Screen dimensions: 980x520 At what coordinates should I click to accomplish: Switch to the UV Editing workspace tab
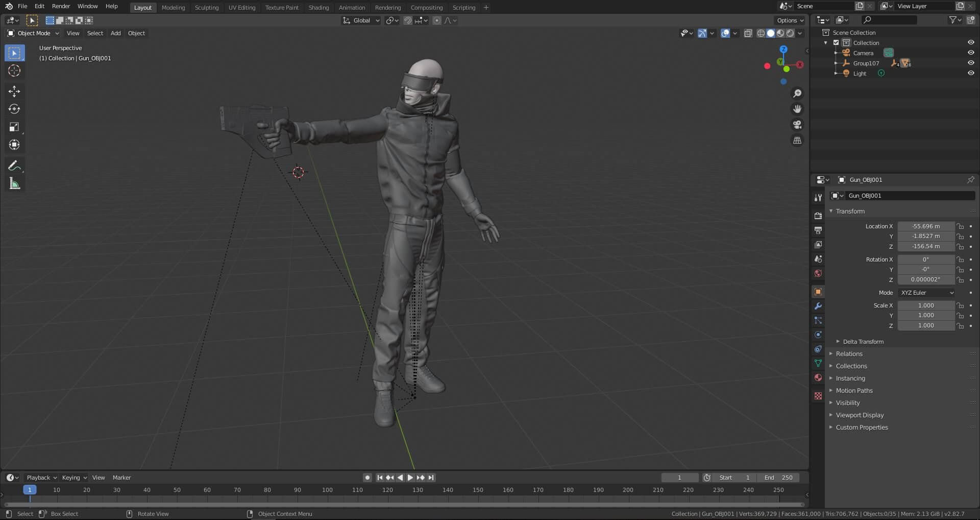point(242,7)
